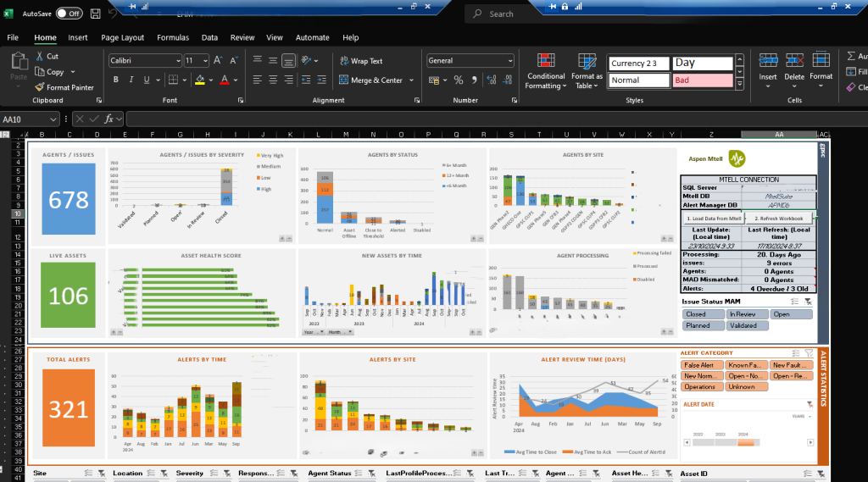Toggle Wrap Text
Image resolution: width=868 pixels, height=482 pixels.
[361, 61]
